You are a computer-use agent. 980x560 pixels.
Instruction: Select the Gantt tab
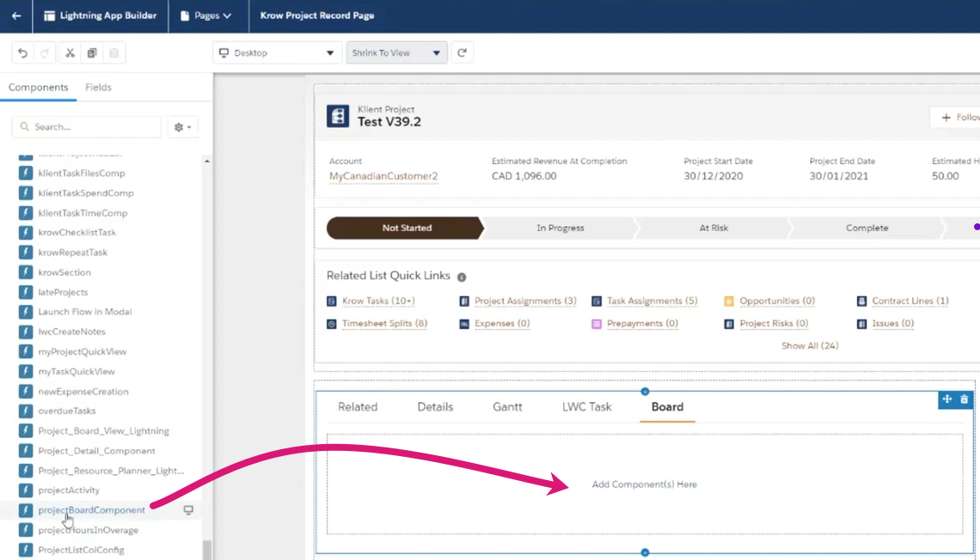(507, 407)
